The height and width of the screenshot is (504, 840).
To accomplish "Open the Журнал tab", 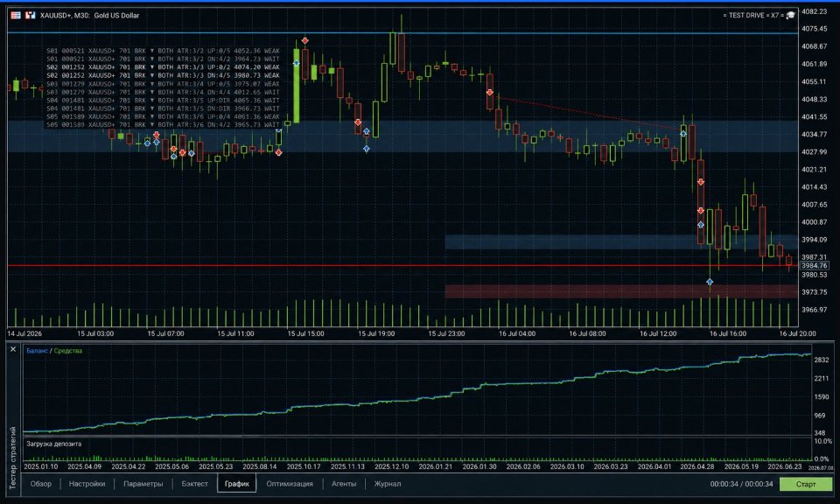I will click(388, 484).
